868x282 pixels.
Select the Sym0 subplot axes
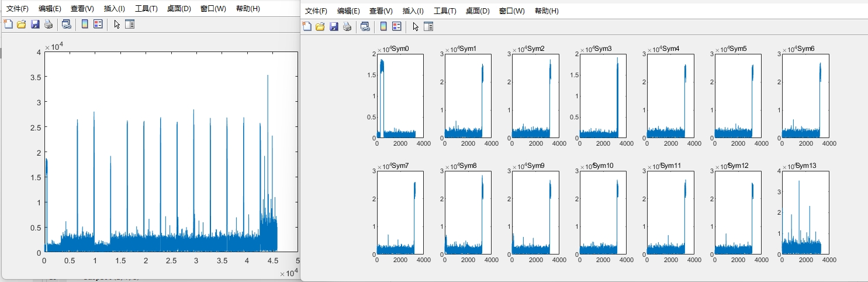[400, 96]
